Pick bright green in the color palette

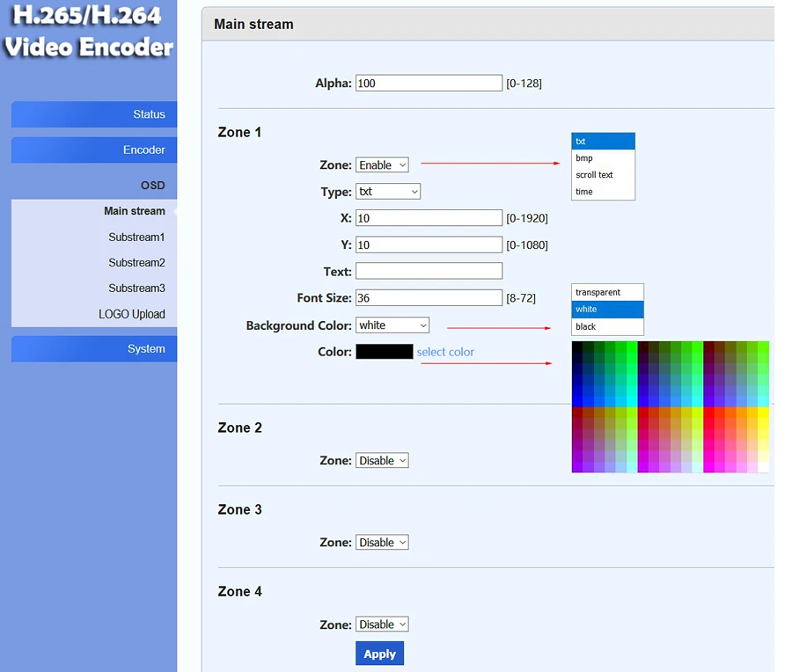(x=632, y=347)
